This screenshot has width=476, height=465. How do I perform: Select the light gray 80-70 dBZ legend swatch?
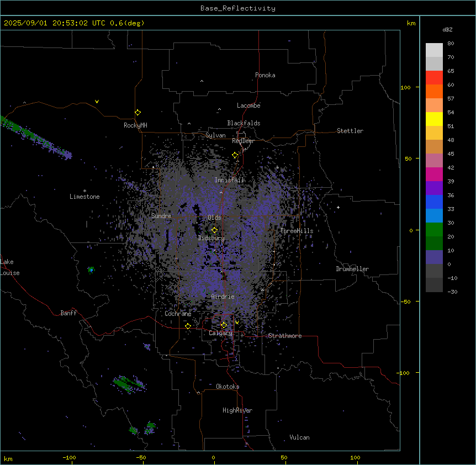[434, 50]
